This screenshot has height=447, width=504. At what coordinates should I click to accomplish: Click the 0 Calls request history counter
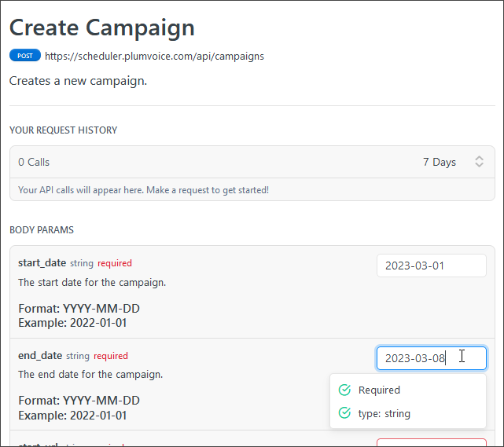click(x=34, y=162)
